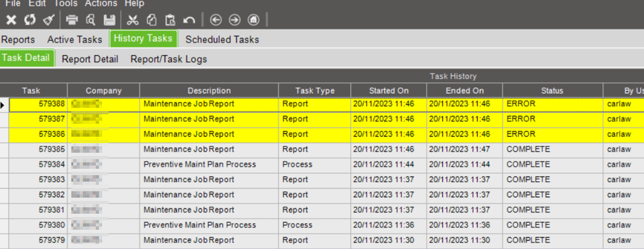Image resolution: width=644 pixels, height=249 pixels.
Task: Click the Clear broom icon
Action: [48, 20]
